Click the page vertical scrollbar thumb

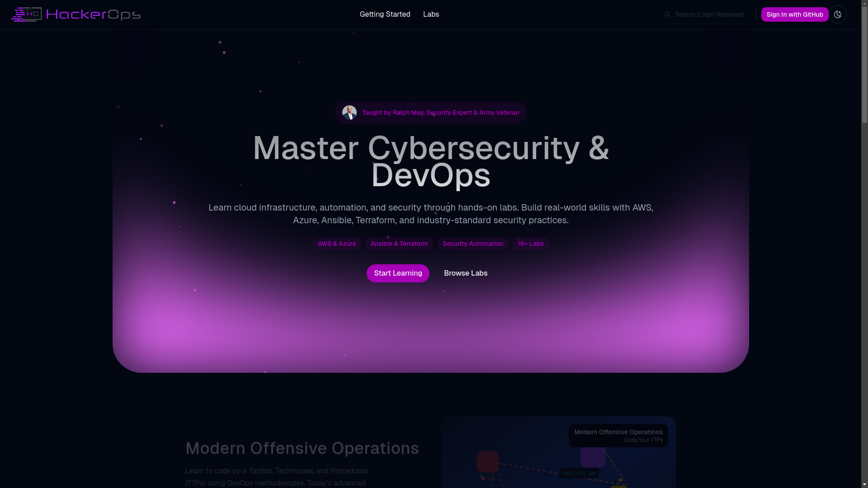(864, 65)
